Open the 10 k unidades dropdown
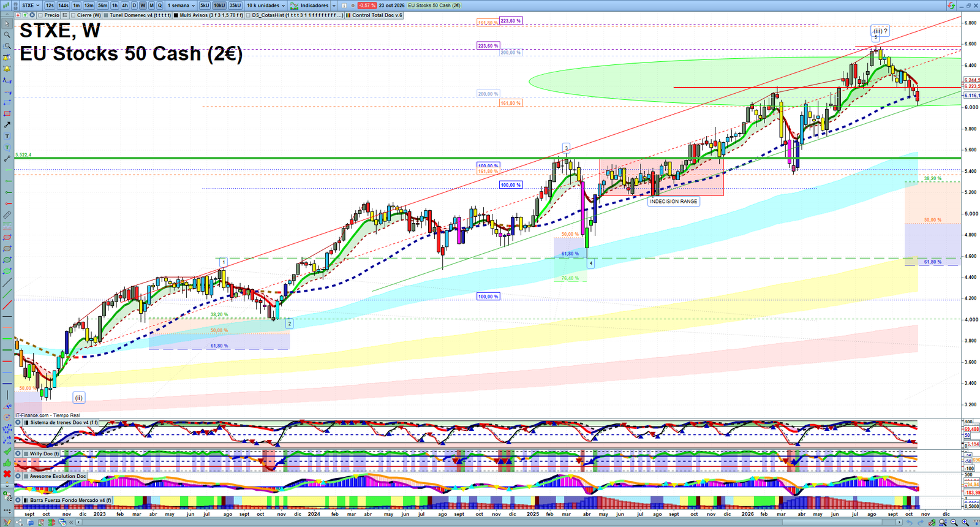 [266, 6]
